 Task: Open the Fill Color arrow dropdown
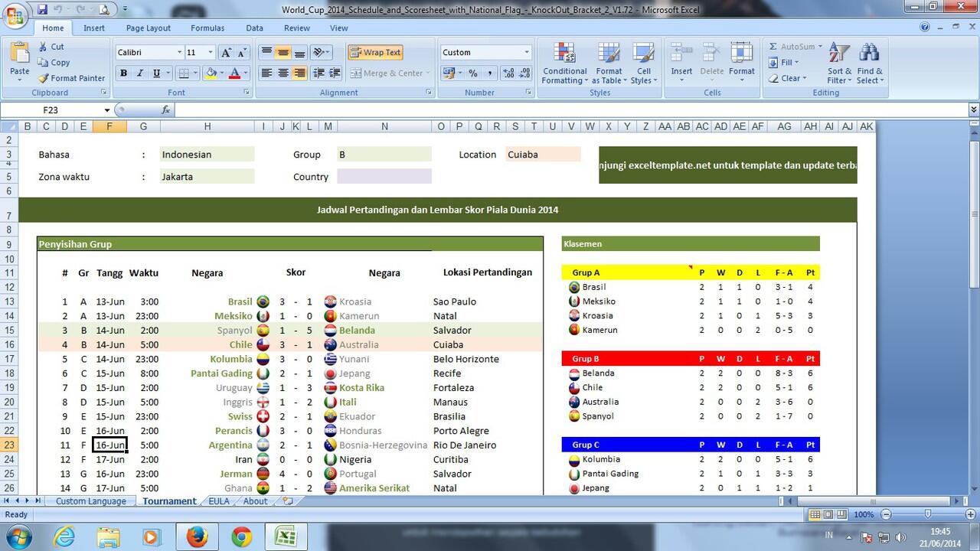(x=222, y=73)
